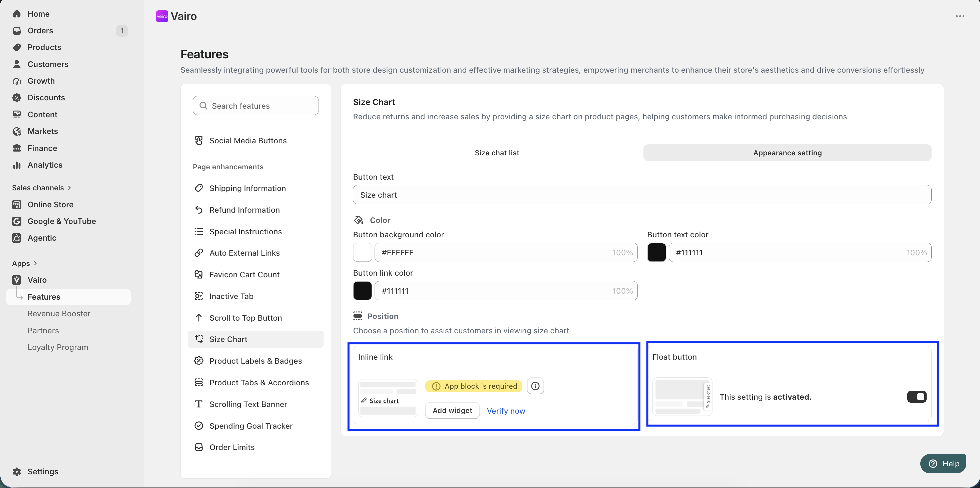Click the Settings gear in sidebar
980x488 pixels.
(x=17, y=471)
